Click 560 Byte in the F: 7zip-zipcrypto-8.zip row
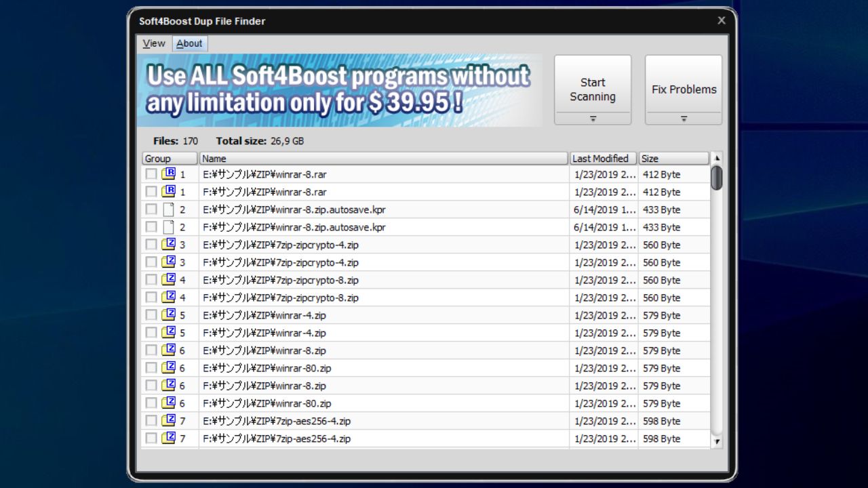 click(661, 298)
